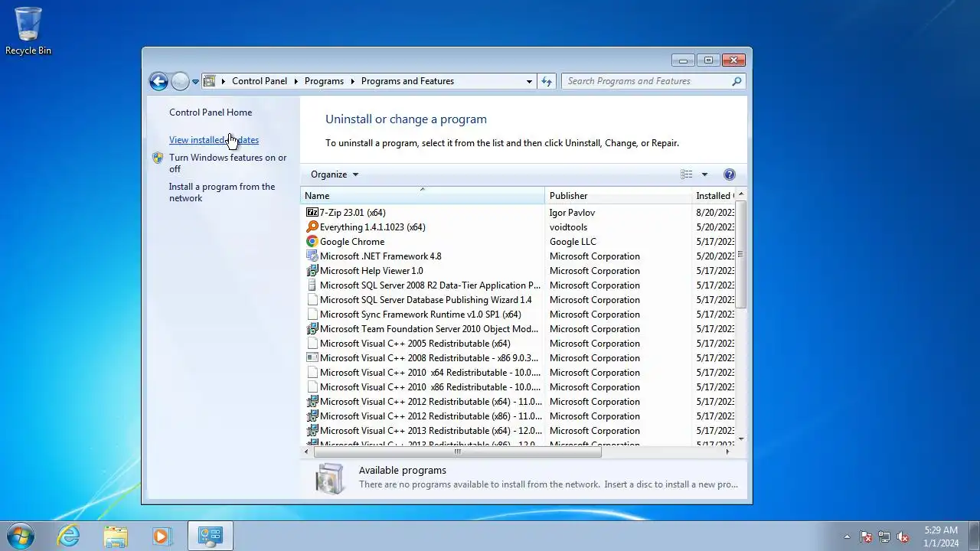Click the 7-Zip 23.01 program icon
Image resolution: width=980 pixels, height=551 pixels.
tap(312, 212)
